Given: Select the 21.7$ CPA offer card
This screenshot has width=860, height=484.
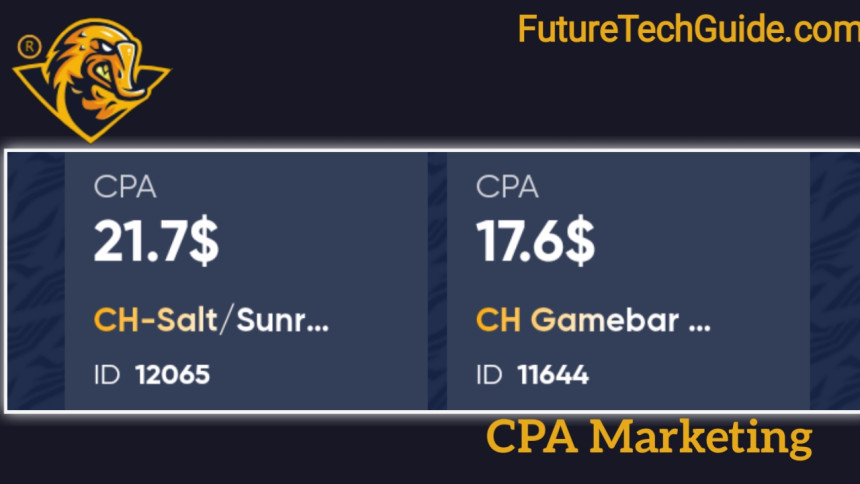Looking at the screenshot, I should 246,281.
